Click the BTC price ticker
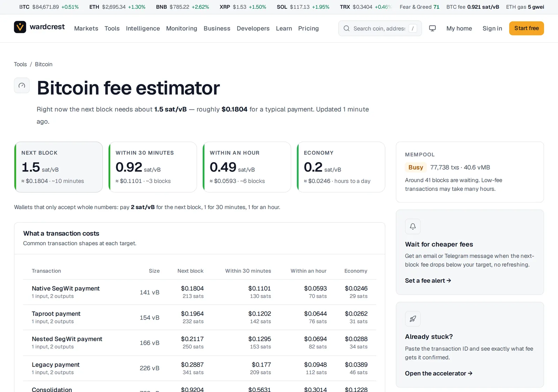Viewport: 558px width, 392px height. 49,7
